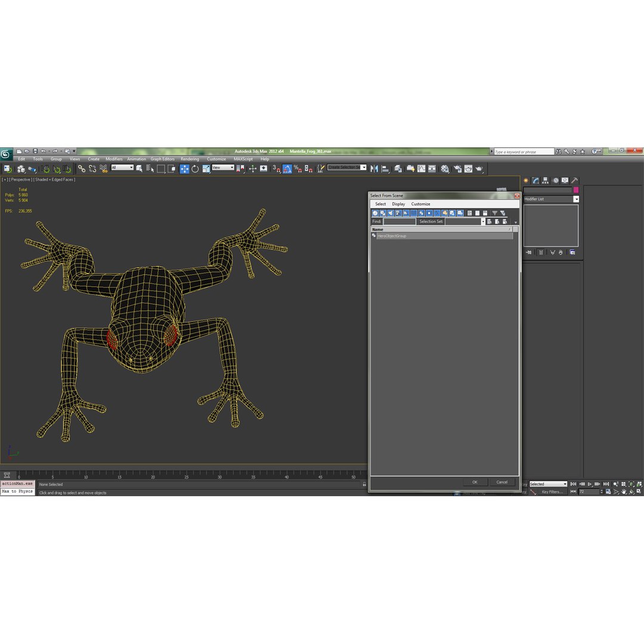Click the Key Filters button
Viewport: 644px width, 644px height.
[552, 491]
